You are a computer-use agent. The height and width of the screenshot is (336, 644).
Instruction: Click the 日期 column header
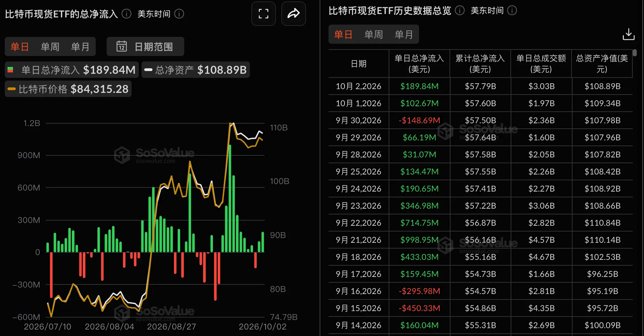coord(359,64)
